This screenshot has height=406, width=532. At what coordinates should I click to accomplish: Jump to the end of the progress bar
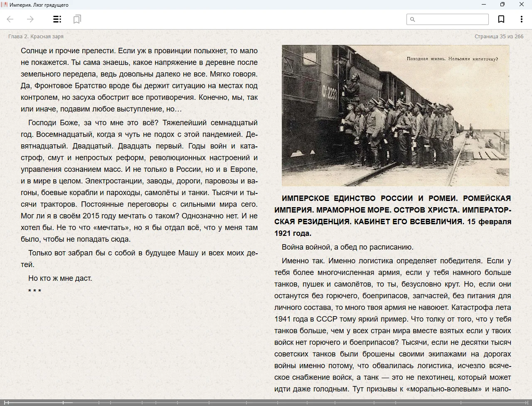[x=528, y=402]
